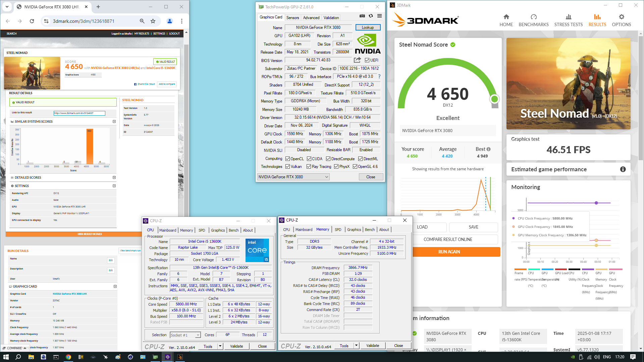Open GPU selection dropdown in GPU-Z
The width and height of the screenshot is (644, 362).
293,177
